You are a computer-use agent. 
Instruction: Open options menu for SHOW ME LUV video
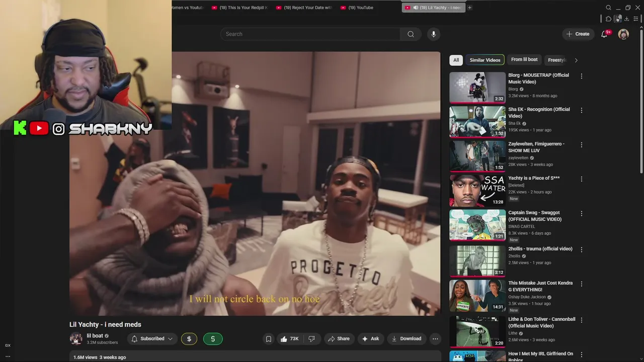pos(582,145)
